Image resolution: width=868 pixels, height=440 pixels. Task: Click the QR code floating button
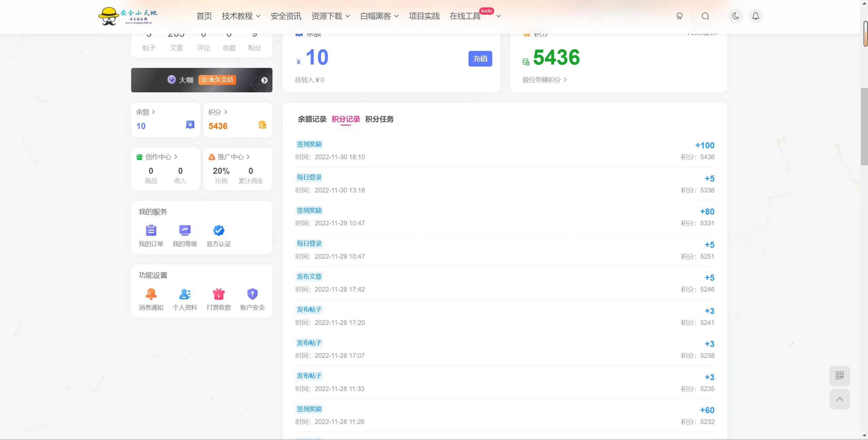(840, 375)
